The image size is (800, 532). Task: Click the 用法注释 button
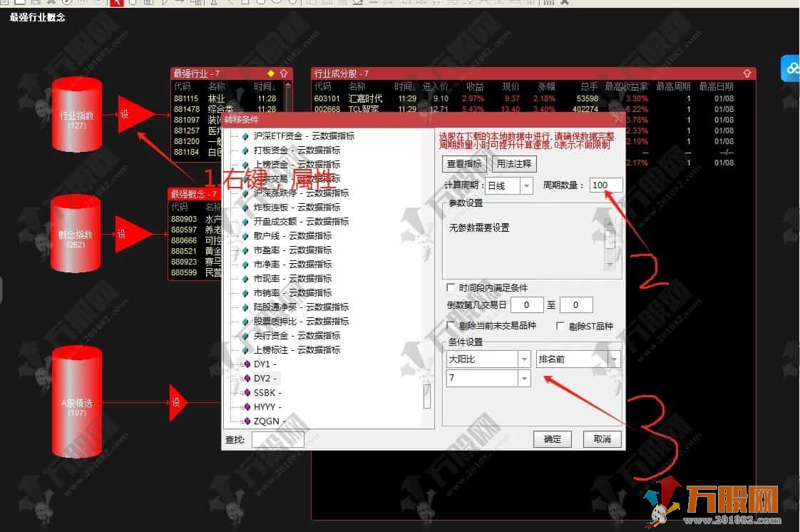pyautogui.click(x=514, y=164)
